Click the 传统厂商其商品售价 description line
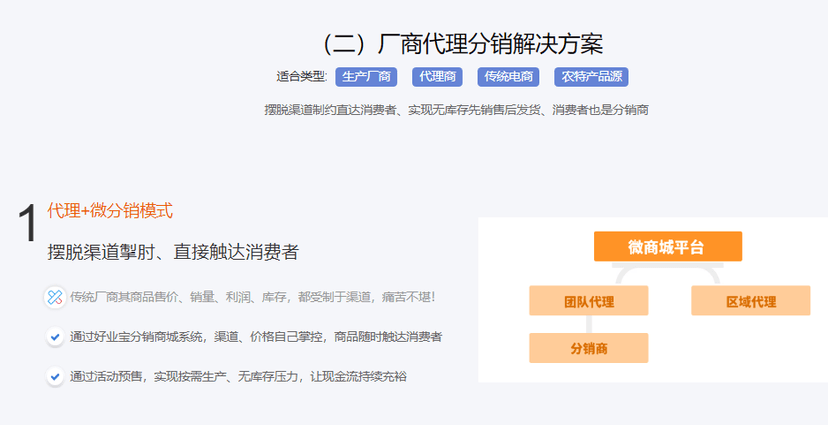828x425 pixels. pyautogui.click(x=252, y=297)
